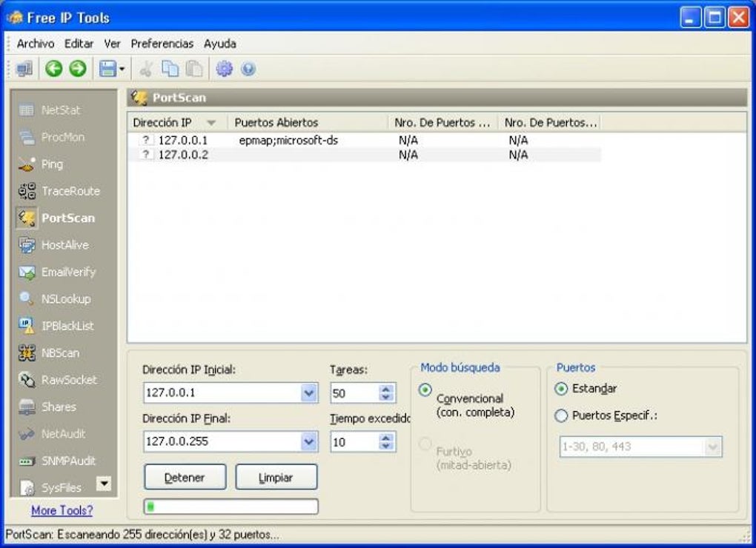The width and height of the screenshot is (756, 548).
Task: Open the specific ports 1-30, 80, 443 dropdown
Action: point(712,447)
